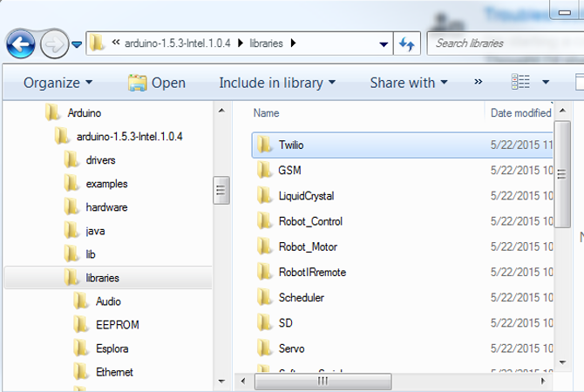Screen dimensions: 584x392
Task: Open Include in library menu
Action: [277, 83]
